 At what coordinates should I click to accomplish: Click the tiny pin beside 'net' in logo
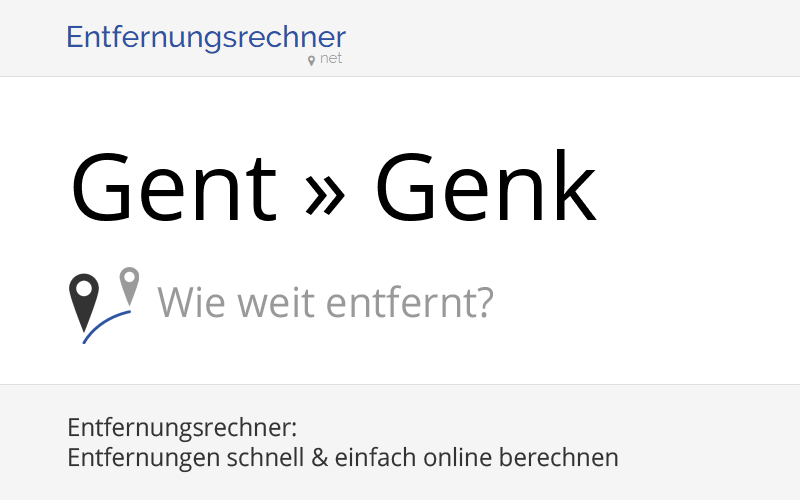(x=311, y=61)
